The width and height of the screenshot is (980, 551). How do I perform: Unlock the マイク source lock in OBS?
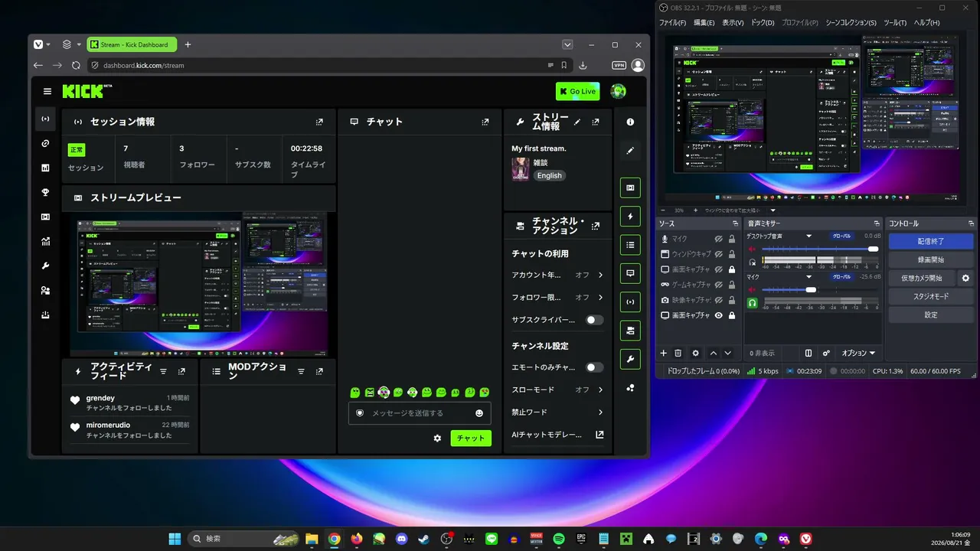(732, 239)
